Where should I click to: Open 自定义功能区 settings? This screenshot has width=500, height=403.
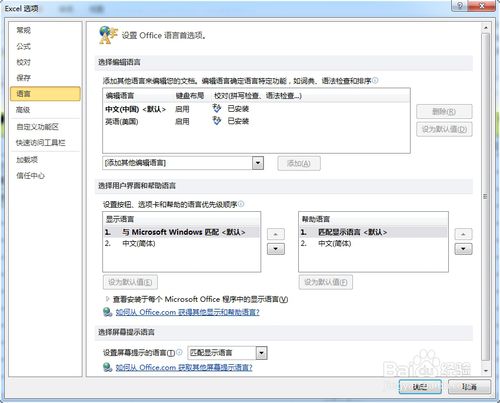pyautogui.click(x=37, y=127)
